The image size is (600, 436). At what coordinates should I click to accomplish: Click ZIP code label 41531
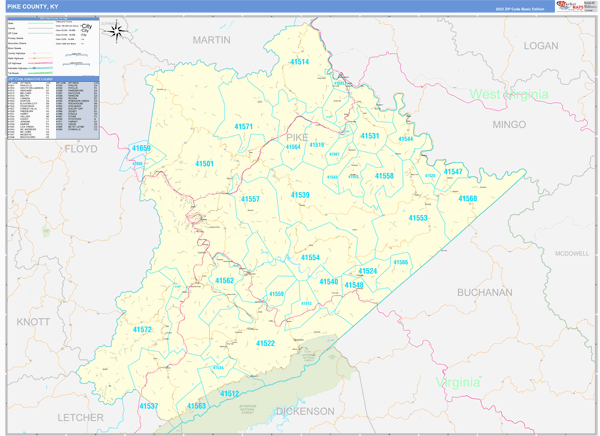(x=370, y=136)
